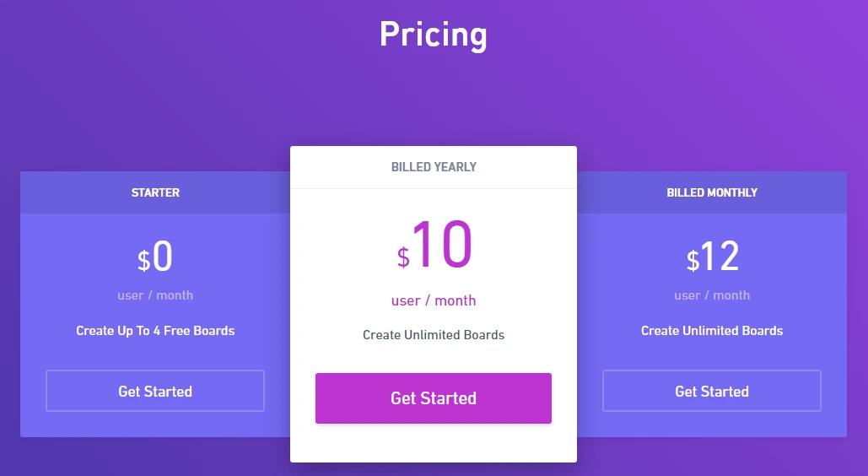Choose Get Started under Billed Monthly
Image resolution: width=868 pixels, height=476 pixels.
pyautogui.click(x=712, y=391)
